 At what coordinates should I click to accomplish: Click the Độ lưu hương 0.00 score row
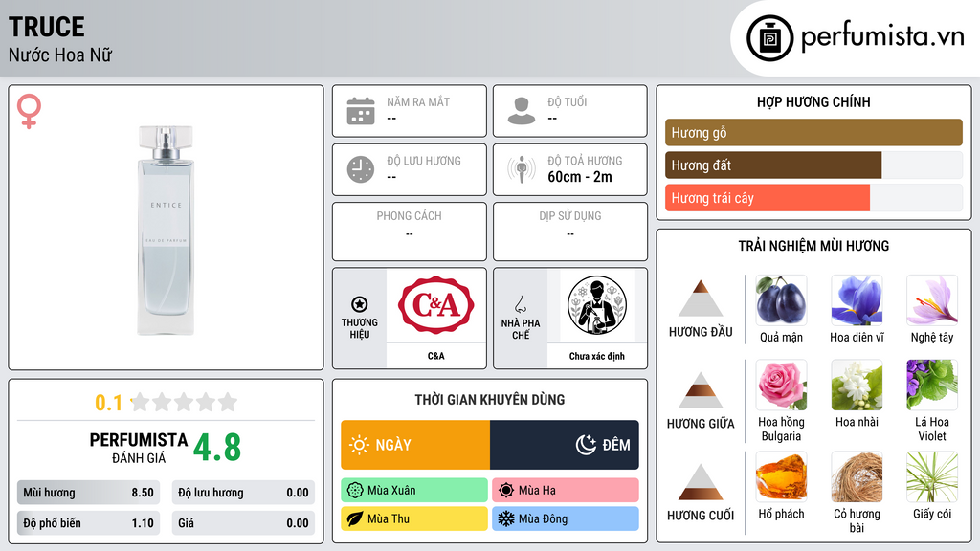(243, 493)
